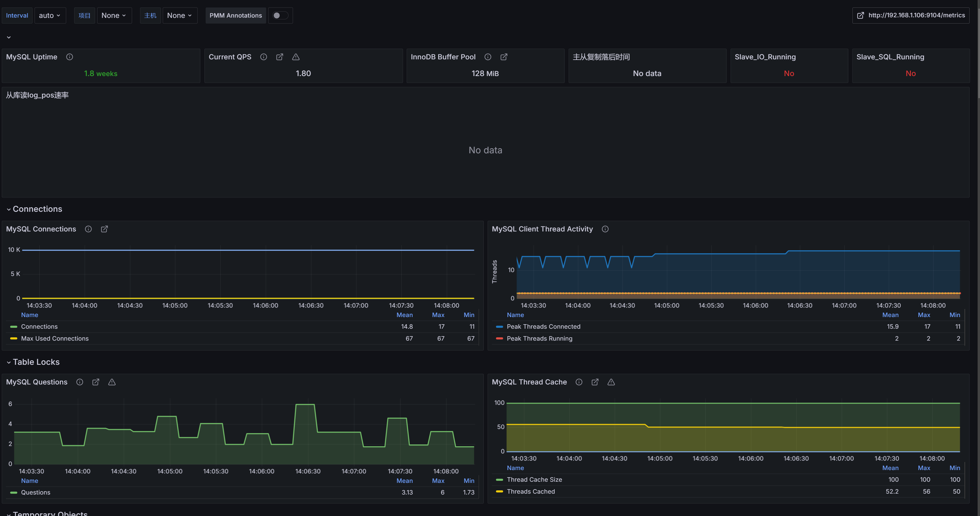Image resolution: width=980 pixels, height=516 pixels.
Task: Open MySQL Connections panel title menu
Action: point(41,229)
